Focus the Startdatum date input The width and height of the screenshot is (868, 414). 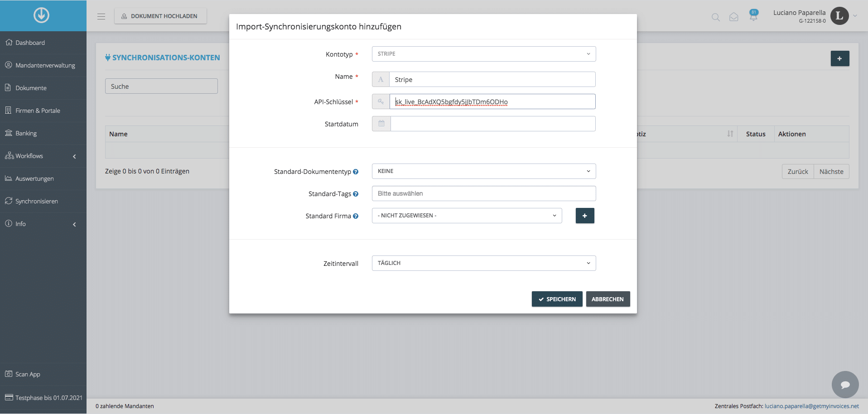[493, 124]
